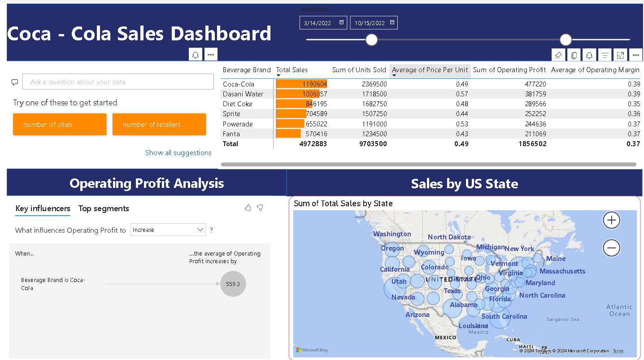Click the left handle of the date slider

coord(371,40)
